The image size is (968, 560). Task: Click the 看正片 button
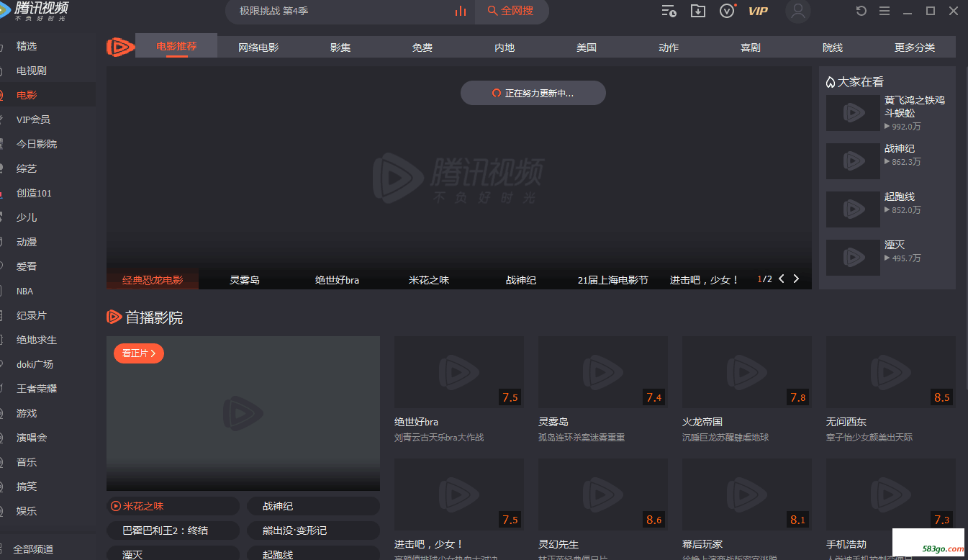pos(139,353)
